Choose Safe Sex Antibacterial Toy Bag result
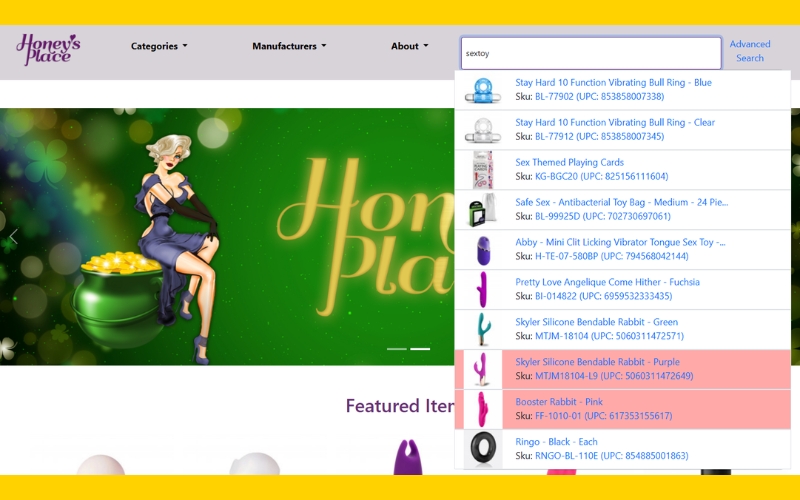800x500 pixels. pos(622,209)
